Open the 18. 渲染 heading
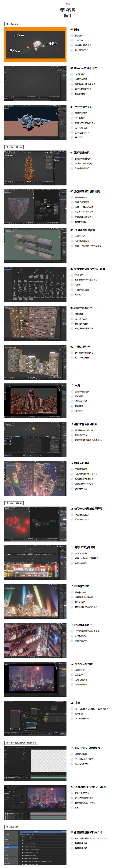This screenshot has width=137, height=868. click(75, 703)
